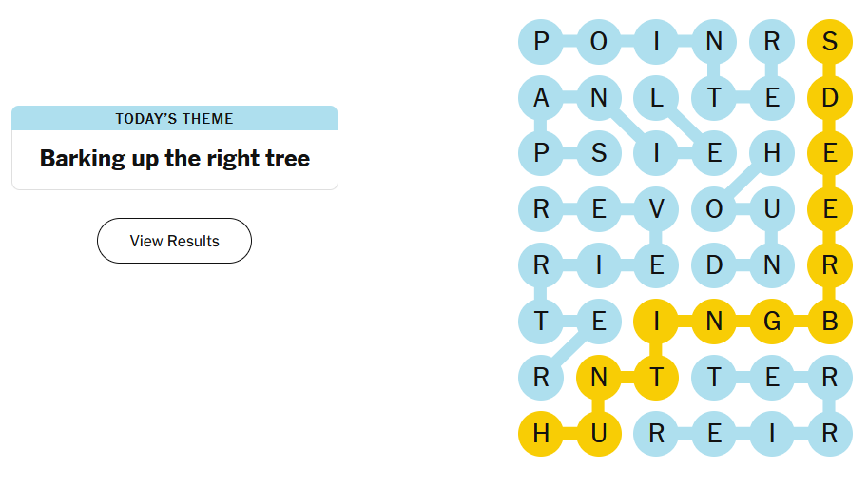
Task: Click the yellow letter B tile
Action: [x=829, y=322]
